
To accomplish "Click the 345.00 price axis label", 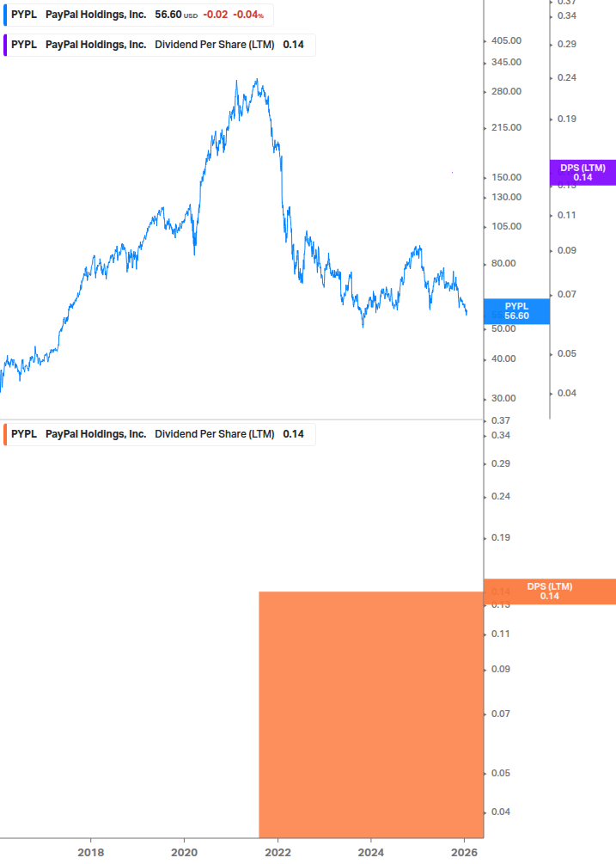I will (506, 62).
